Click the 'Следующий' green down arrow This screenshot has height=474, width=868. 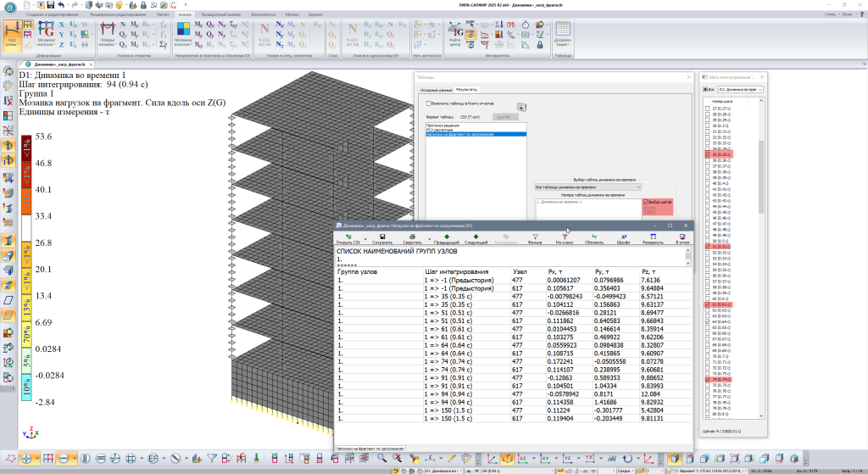pyautogui.click(x=476, y=237)
